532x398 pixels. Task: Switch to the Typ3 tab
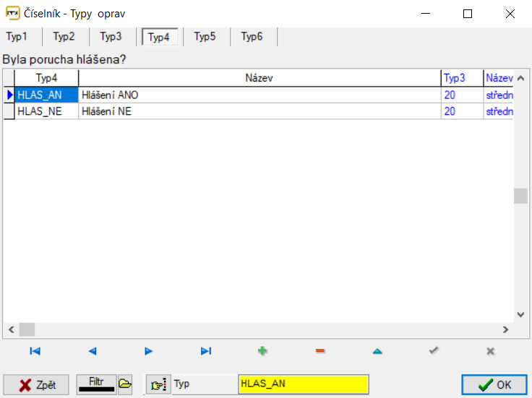(x=111, y=36)
